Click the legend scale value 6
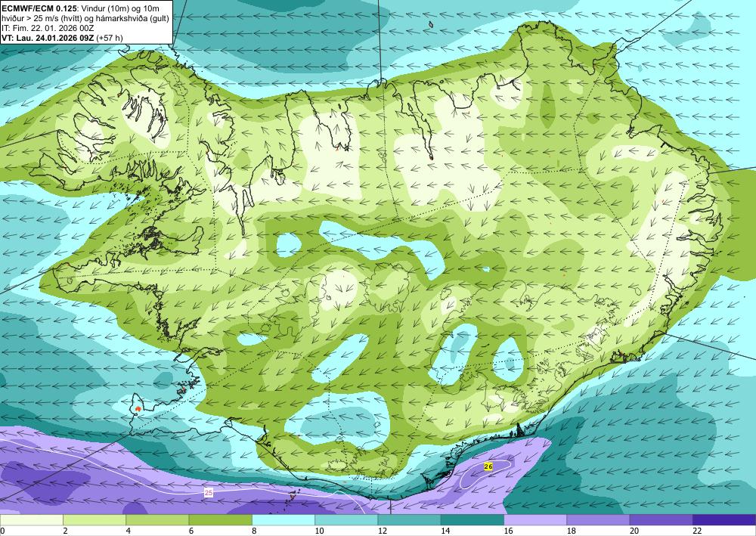 191,531
